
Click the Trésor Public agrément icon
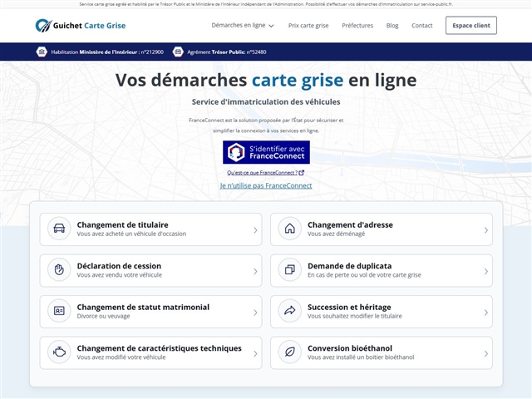coord(178,52)
